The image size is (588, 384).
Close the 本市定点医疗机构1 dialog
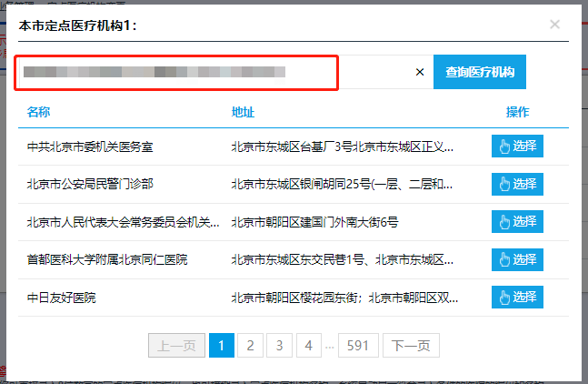pyautogui.click(x=554, y=25)
